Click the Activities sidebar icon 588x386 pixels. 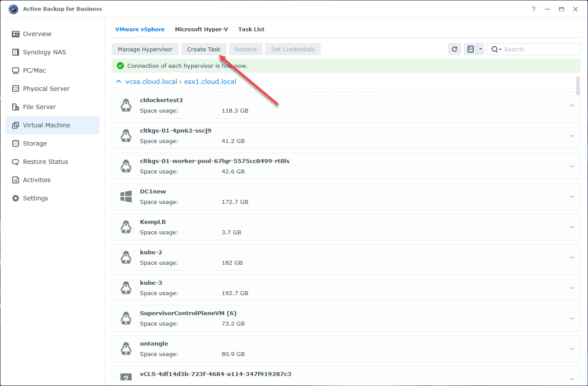(x=16, y=180)
